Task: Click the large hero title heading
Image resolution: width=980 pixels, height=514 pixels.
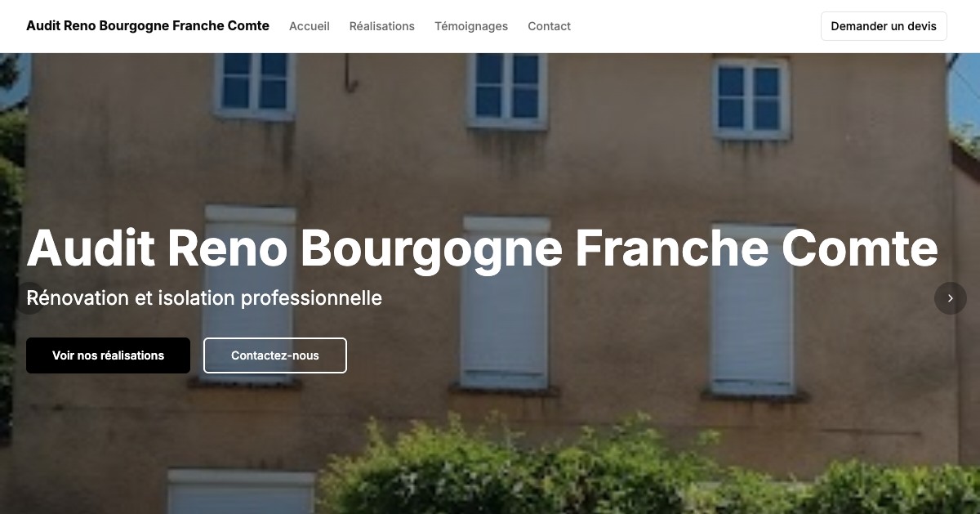Action: [482, 248]
